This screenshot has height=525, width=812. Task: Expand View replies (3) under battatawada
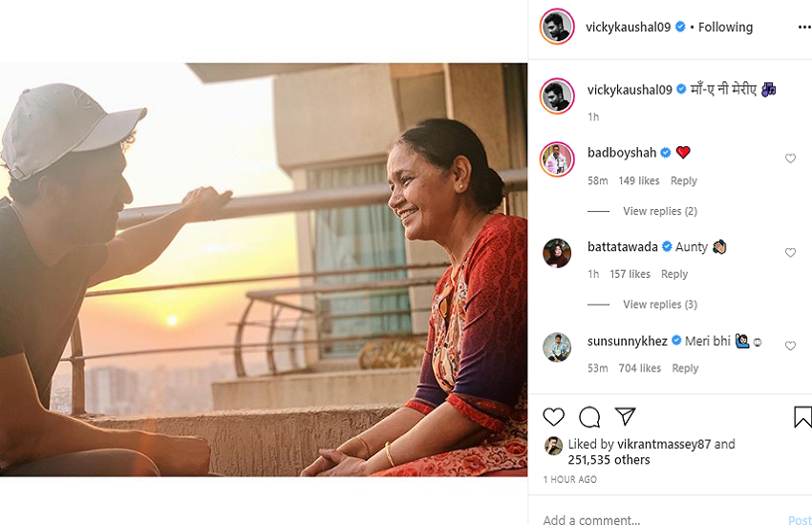(x=659, y=304)
